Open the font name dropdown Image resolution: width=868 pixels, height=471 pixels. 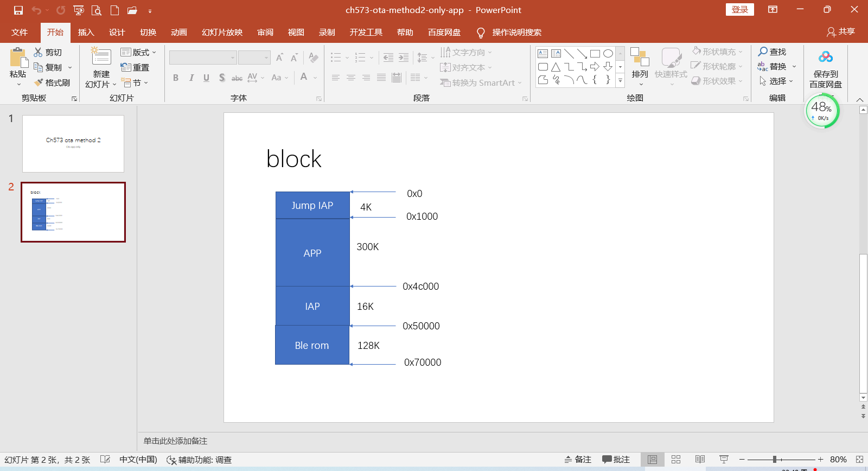click(233, 58)
